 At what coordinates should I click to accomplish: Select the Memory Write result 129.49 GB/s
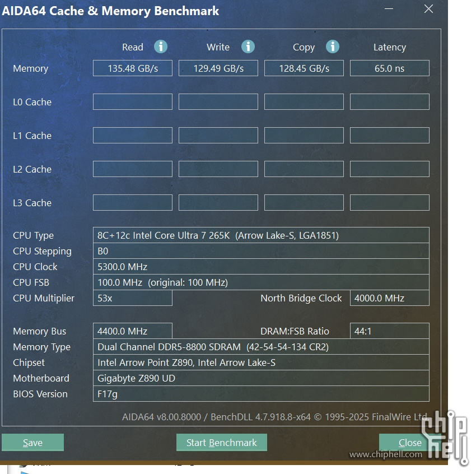point(218,68)
